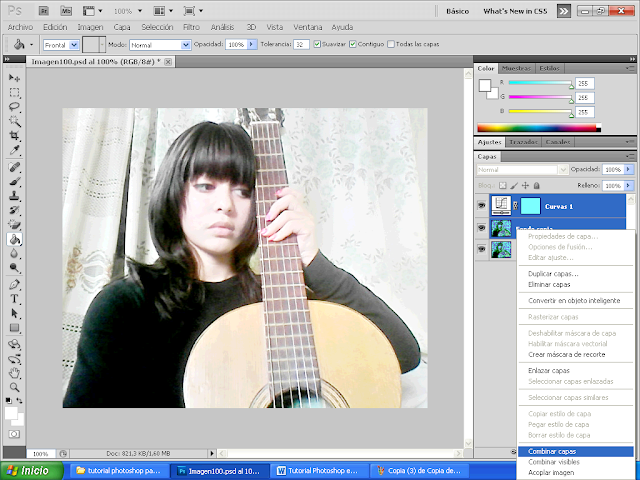This screenshot has height=480, width=640.
Task: Open the Modo Normal dropdown
Action: point(186,44)
